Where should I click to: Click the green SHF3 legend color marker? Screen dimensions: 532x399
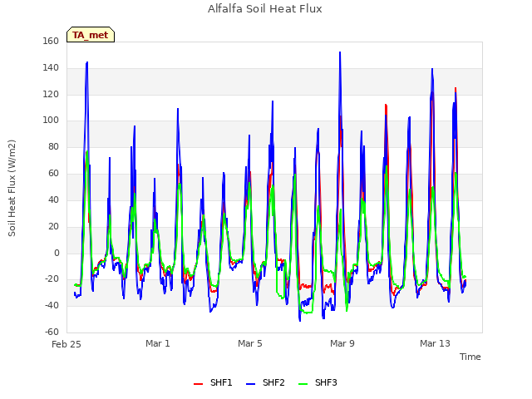click(x=303, y=384)
